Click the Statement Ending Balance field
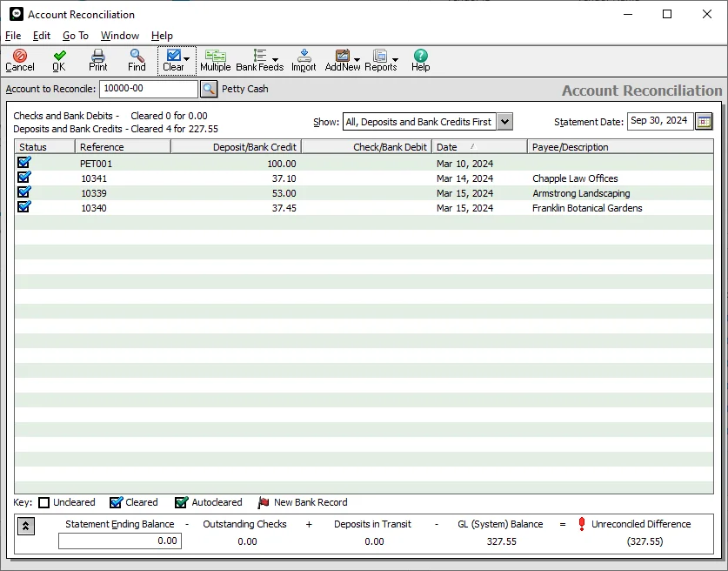The width and height of the screenshot is (728, 571). click(x=119, y=541)
